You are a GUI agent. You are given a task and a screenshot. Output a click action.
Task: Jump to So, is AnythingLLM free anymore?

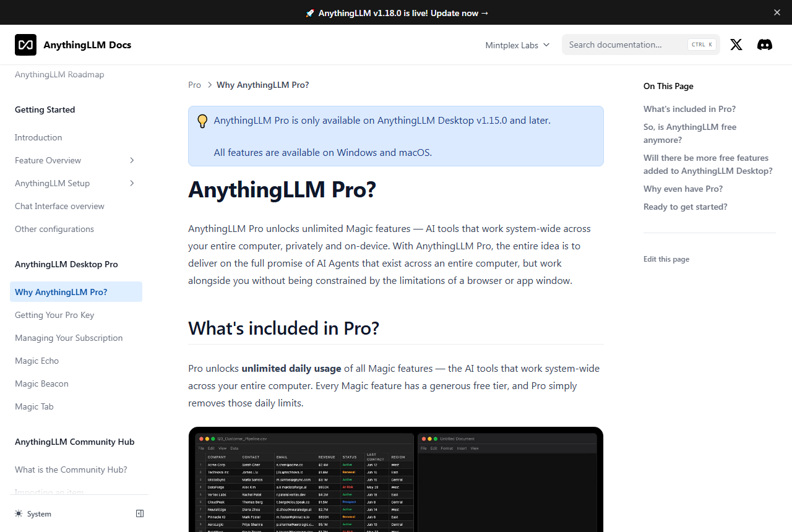[690, 133]
